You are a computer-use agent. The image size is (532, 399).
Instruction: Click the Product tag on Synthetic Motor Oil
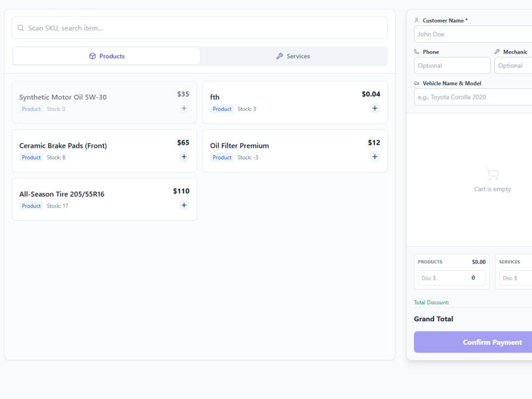click(x=31, y=109)
